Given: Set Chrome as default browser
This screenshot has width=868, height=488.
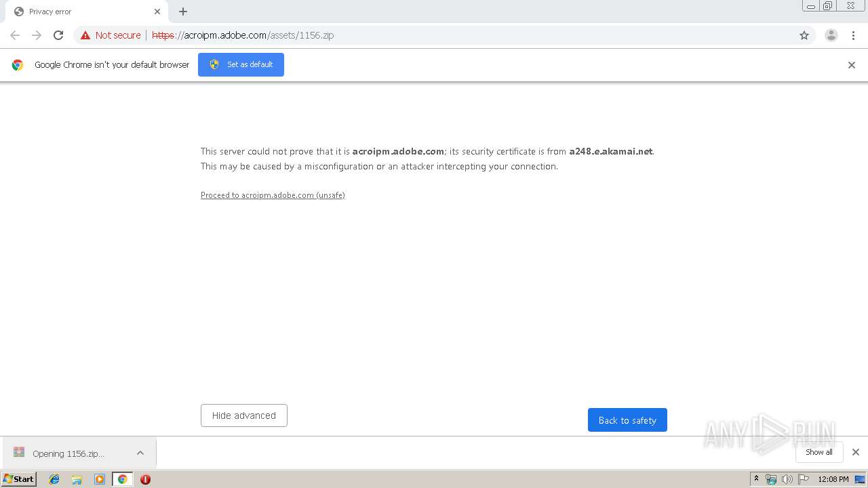Looking at the screenshot, I should pyautogui.click(x=241, y=64).
